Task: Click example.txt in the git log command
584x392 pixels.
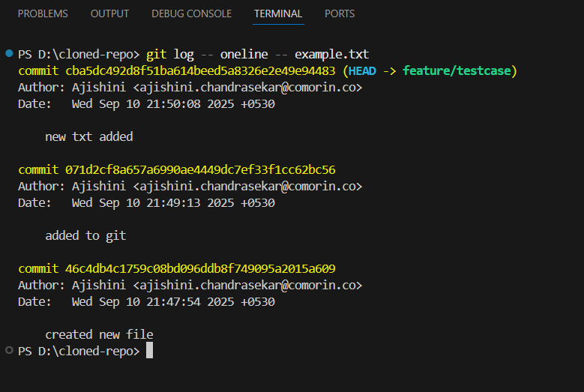Action: (331, 55)
